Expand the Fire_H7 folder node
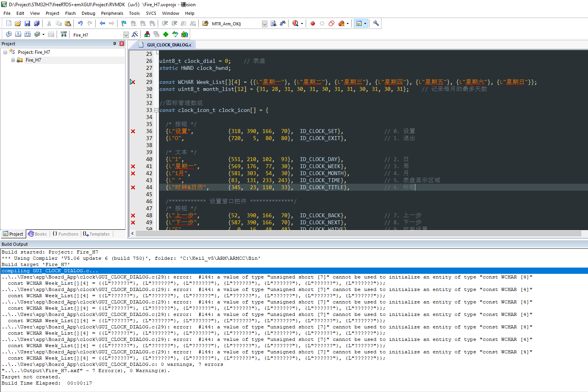The height and width of the screenshot is (392, 588). pyautogui.click(x=13, y=60)
